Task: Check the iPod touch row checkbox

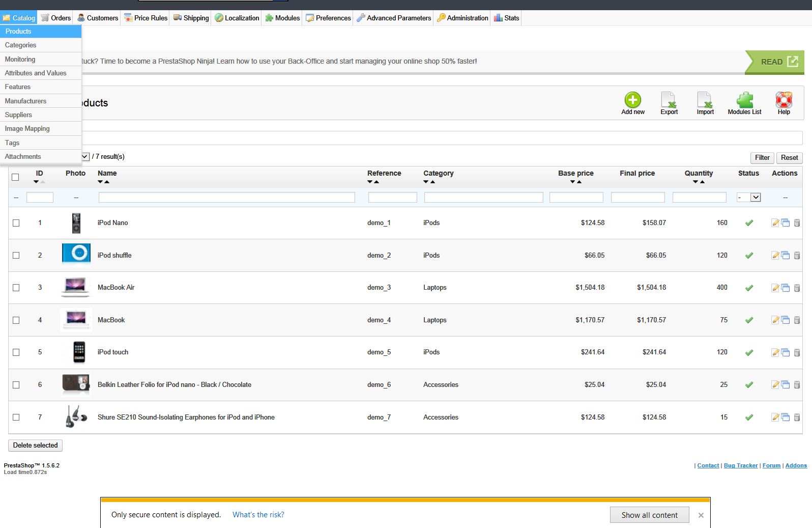Action: (x=16, y=352)
